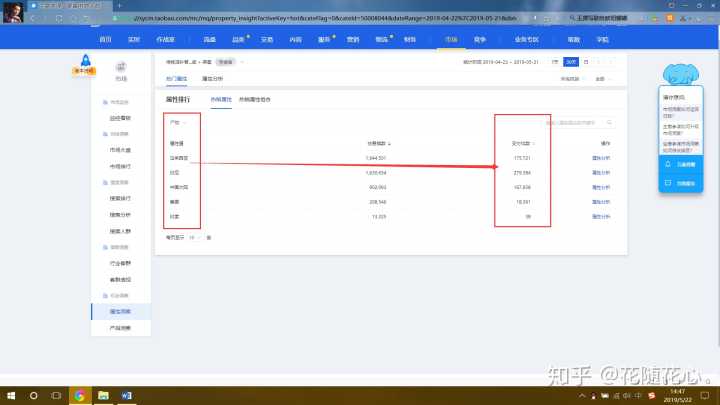Open 取数 in the top navigation bar
This screenshot has width=720, height=405.
pos(574,39)
